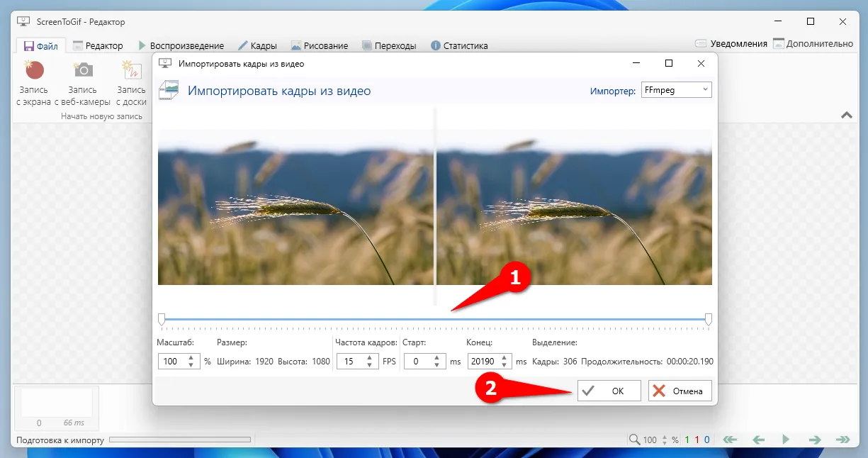Image resolution: width=868 pixels, height=458 pixels.
Task: Select the 66 ms frame thumbnail
Action: (x=55, y=404)
